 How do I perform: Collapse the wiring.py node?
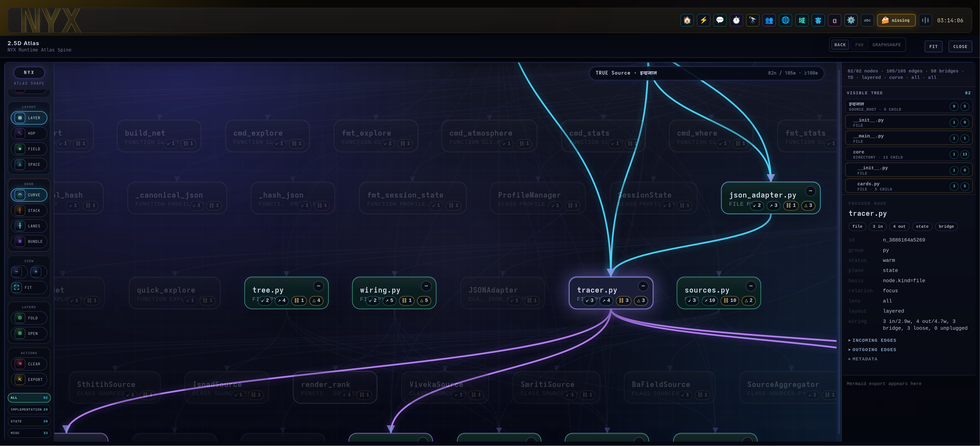point(426,286)
